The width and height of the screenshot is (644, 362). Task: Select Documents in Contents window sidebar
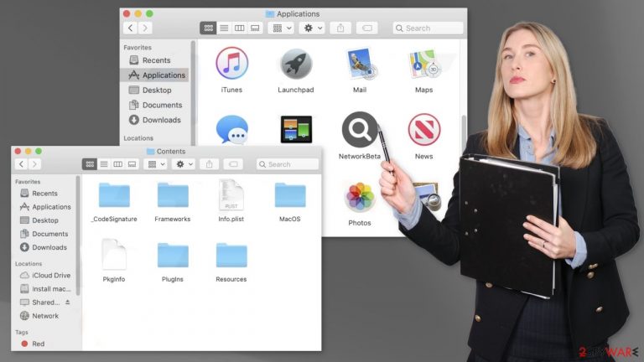pos(44,234)
